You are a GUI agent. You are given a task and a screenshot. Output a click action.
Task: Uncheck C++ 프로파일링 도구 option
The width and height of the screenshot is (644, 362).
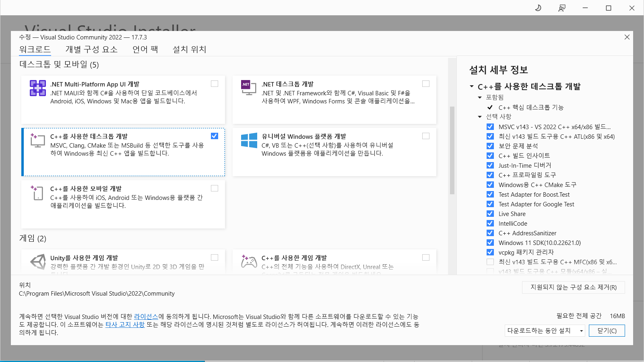tap(490, 175)
